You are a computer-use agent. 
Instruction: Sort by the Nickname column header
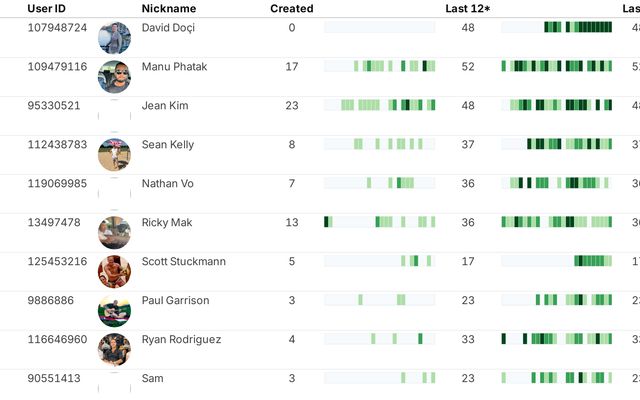[169, 9]
